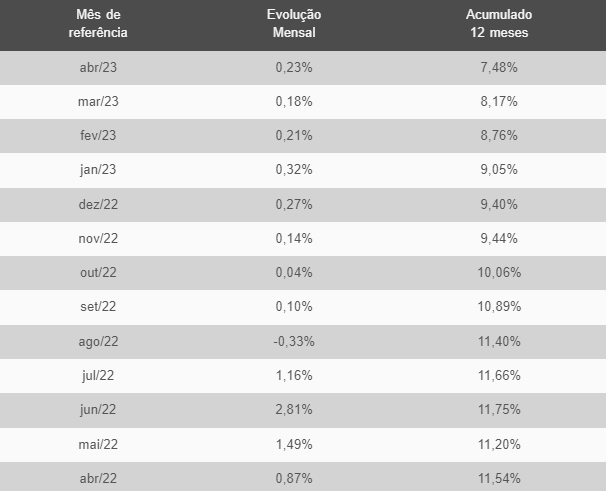Click the 9,44% accumulated value for nov/22
The image size is (606, 491).
[499, 238]
